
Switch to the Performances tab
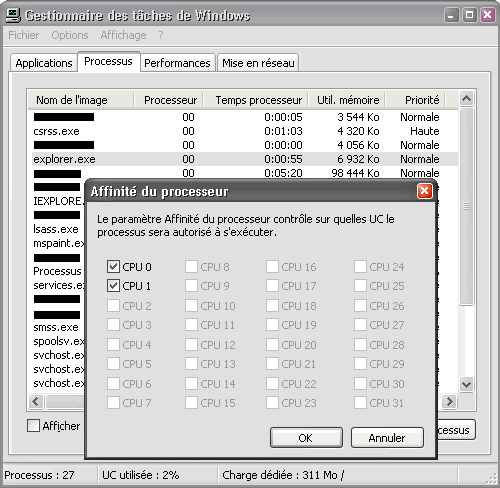[x=177, y=63]
